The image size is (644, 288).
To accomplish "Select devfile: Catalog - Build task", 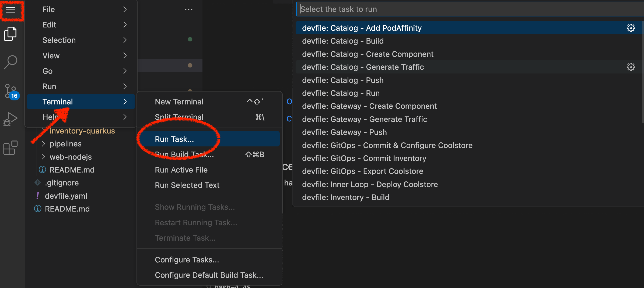I will tap(343, 41).
